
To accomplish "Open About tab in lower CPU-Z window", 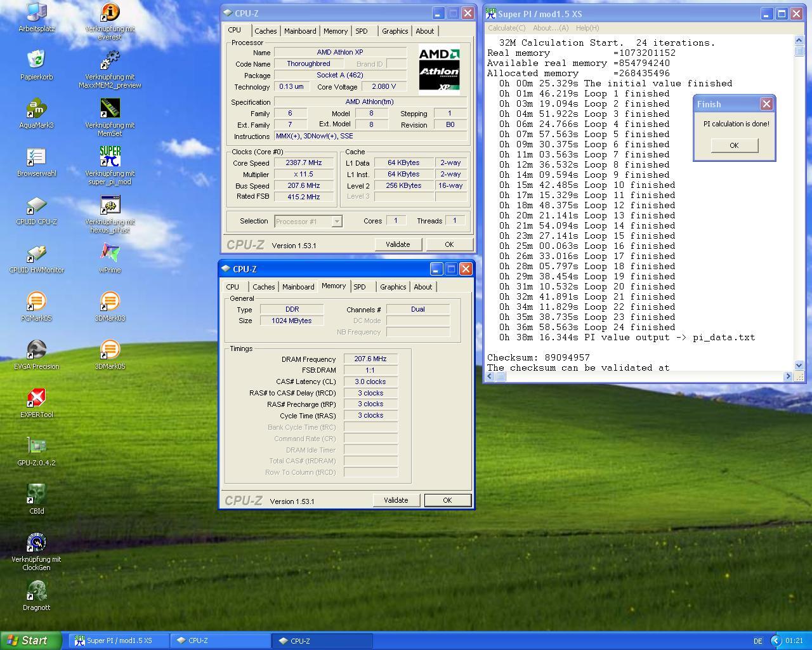I will (423, 287).
